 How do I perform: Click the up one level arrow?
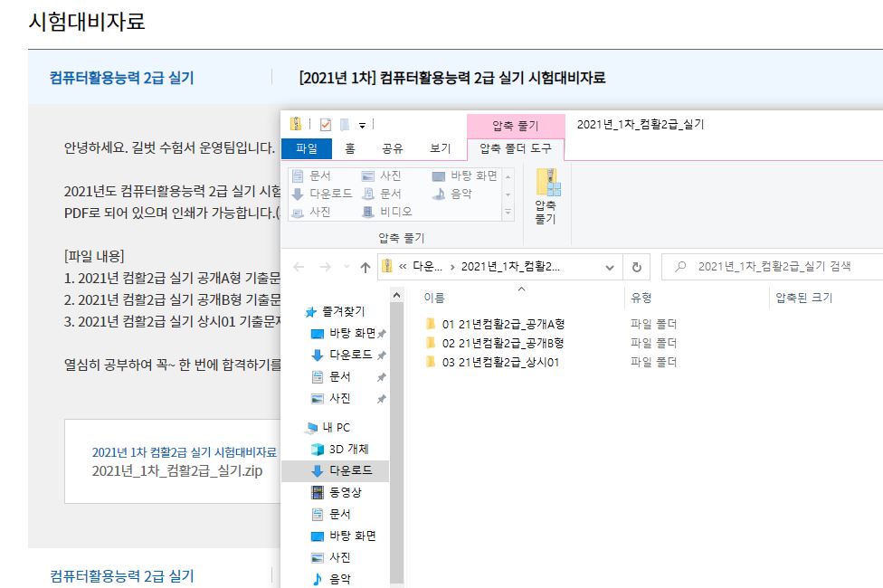[365, 267]
